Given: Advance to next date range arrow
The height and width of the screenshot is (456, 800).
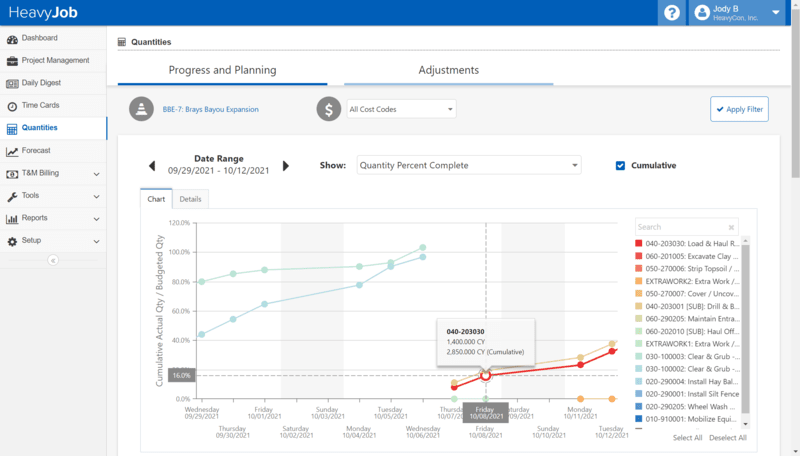Looking at the screenshot, I should pyautogui.click(x=286, y=166).
